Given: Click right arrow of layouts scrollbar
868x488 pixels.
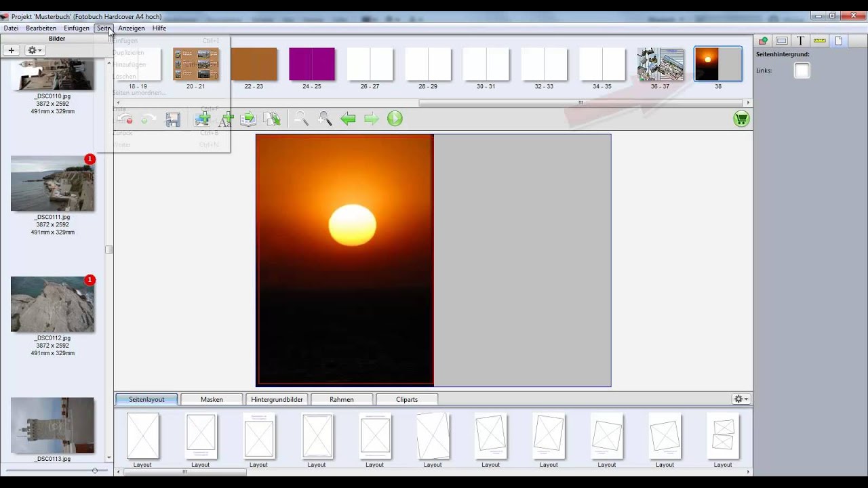Looking at the screenshot, I should click(748, 472).
